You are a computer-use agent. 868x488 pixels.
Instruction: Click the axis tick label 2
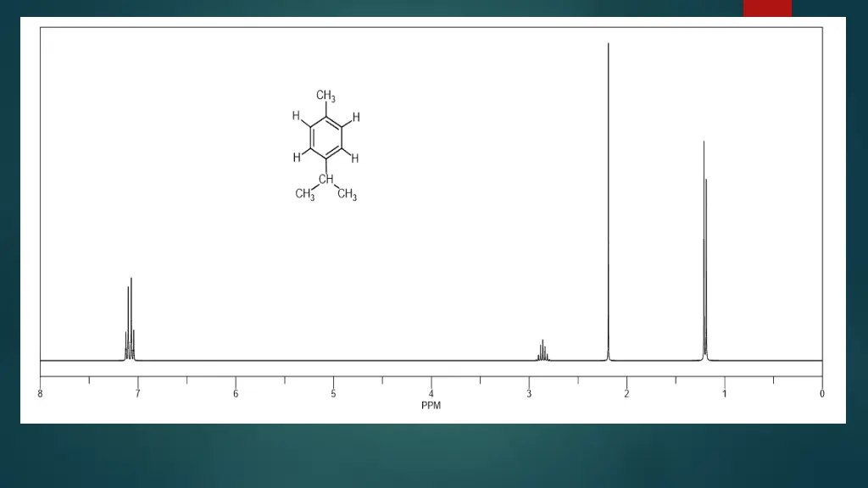coord(626,394)
